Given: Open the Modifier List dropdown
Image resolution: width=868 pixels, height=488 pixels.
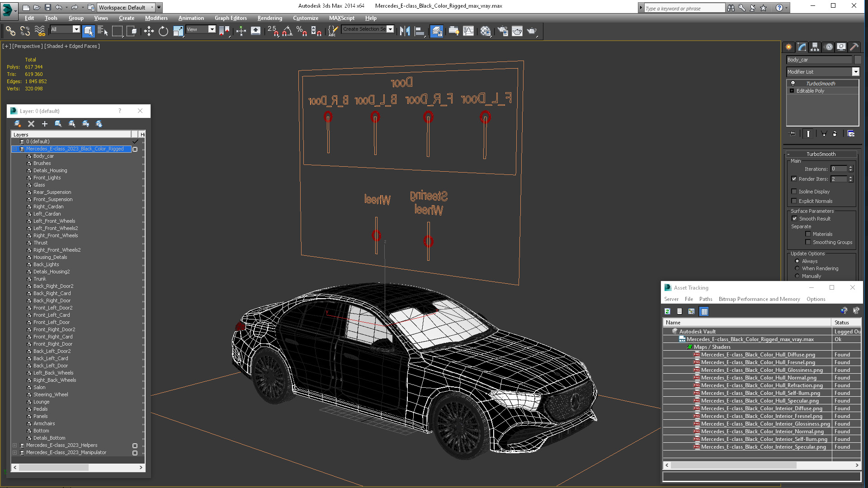Looking at the screenshot, I should (x=856, y=72).
